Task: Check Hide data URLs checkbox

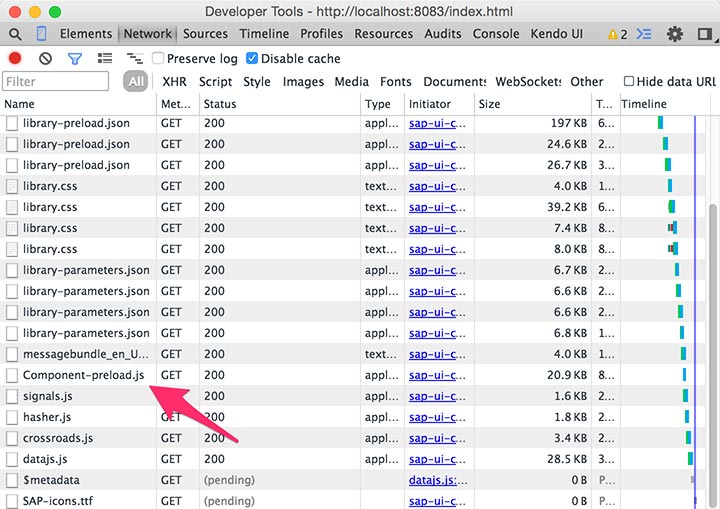Action: 629,82
